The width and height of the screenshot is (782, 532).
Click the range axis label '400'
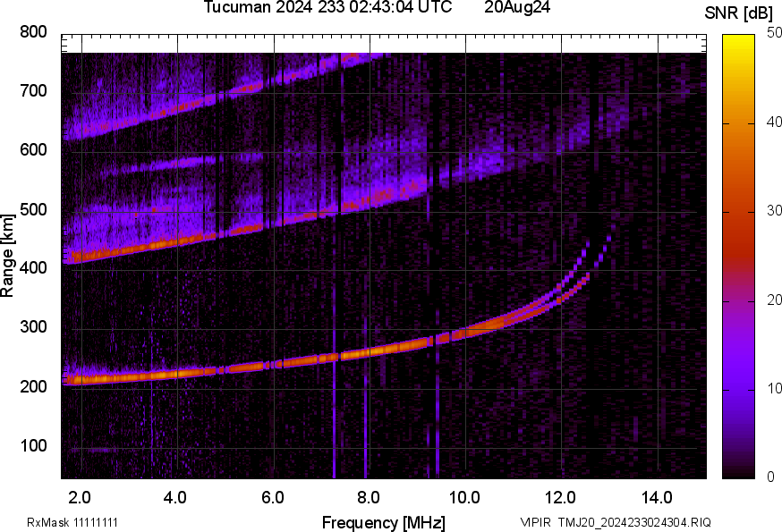33,267
